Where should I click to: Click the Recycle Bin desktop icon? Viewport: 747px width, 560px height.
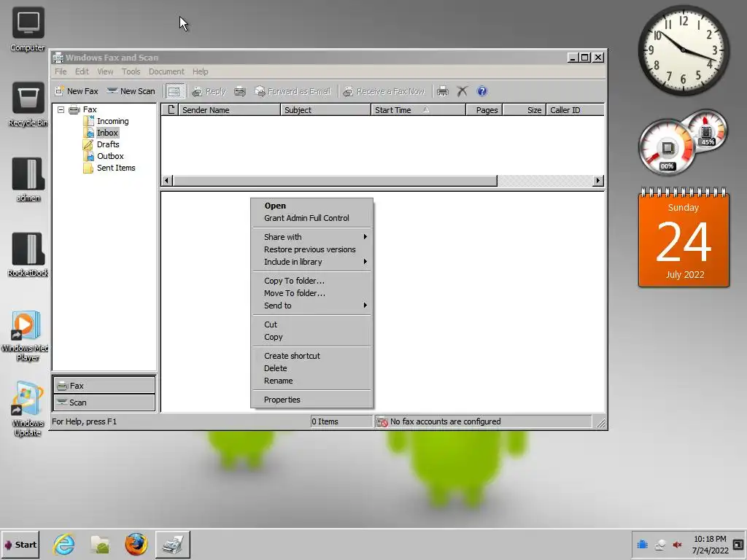pyautogui.click(x=28, y=104)
